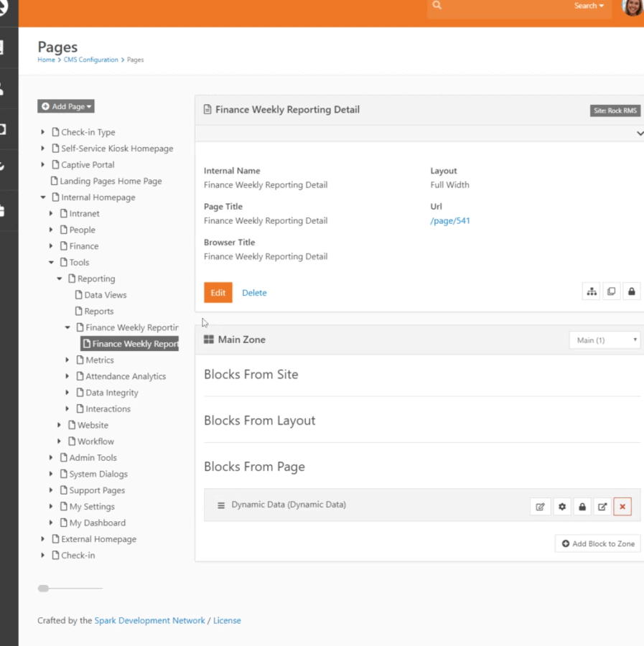Expand the Admin Tools node

(51, 458)
